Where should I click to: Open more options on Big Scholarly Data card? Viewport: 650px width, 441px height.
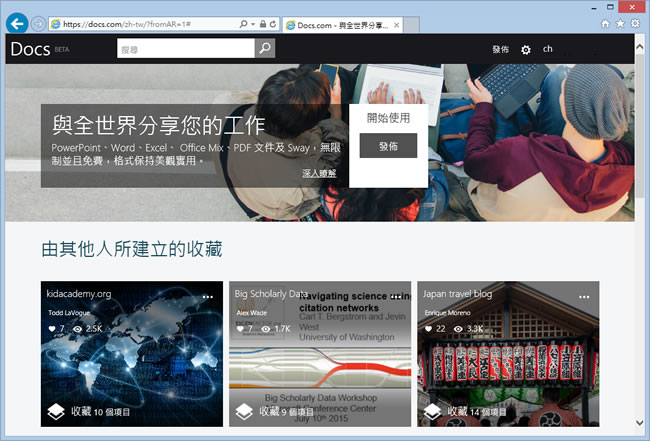click(397, 297)
